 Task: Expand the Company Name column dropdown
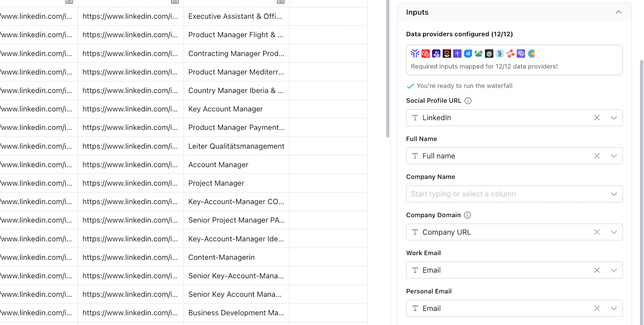614,194
